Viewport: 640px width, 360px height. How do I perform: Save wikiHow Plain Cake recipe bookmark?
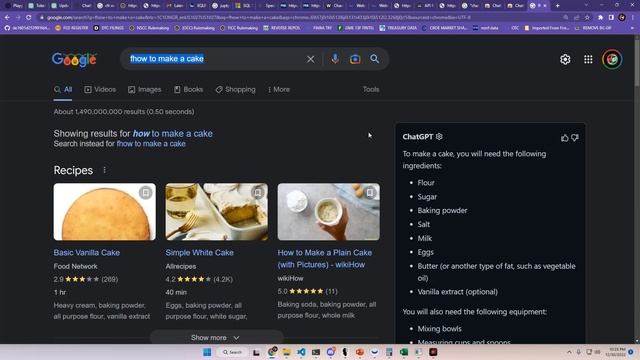pos(370,193)
